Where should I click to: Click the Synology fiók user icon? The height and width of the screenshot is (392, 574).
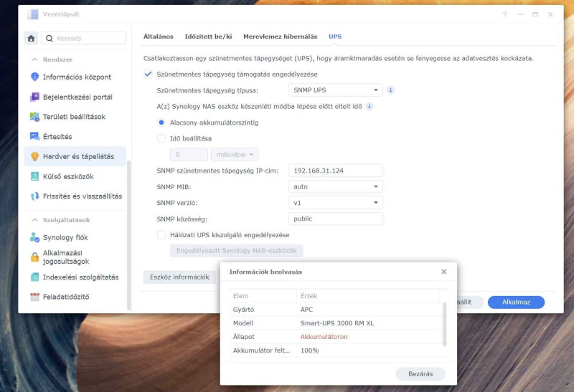pyautogui.click(x=34, y=237)
